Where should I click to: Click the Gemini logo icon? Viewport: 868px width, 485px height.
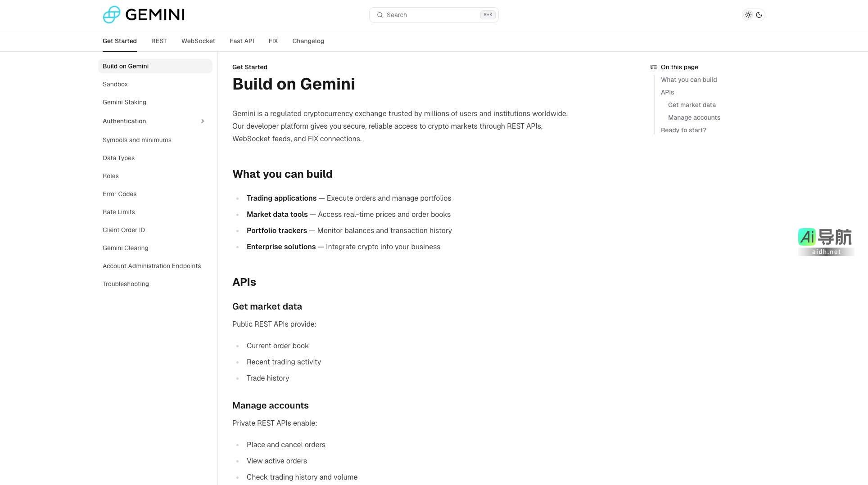tap(112, 14)
